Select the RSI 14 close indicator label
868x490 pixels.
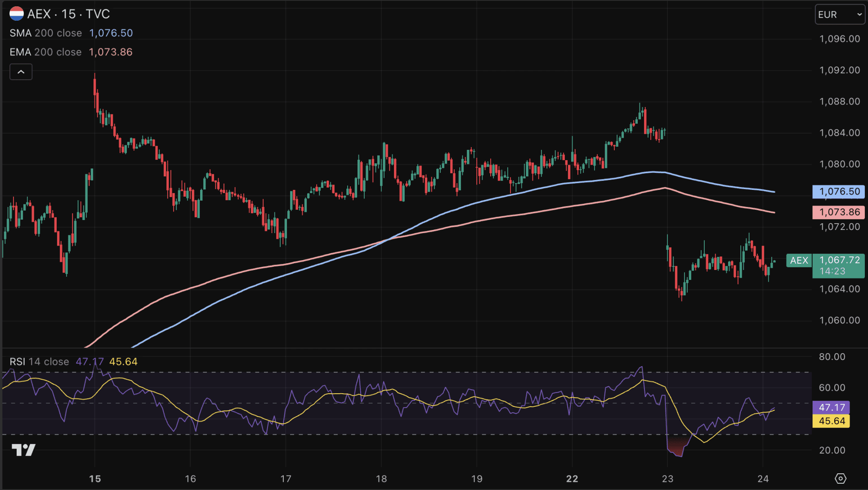click(x=39, y=362)
